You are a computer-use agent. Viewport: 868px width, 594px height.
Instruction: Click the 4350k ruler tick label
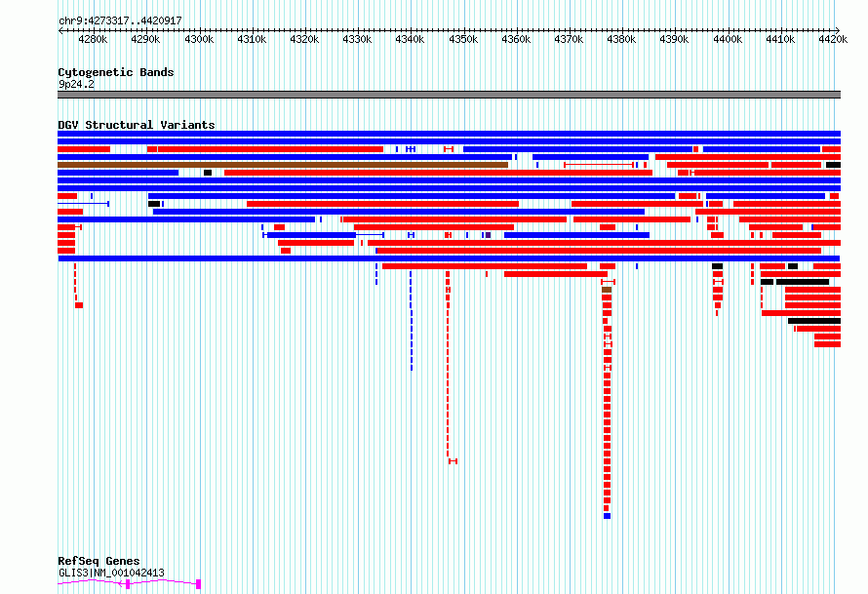(x=463, y=39)
